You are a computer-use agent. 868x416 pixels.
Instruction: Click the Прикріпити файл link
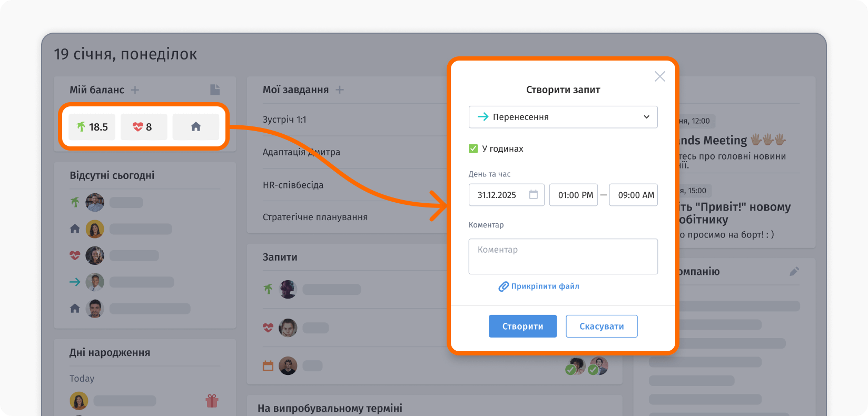pos(539,286)
